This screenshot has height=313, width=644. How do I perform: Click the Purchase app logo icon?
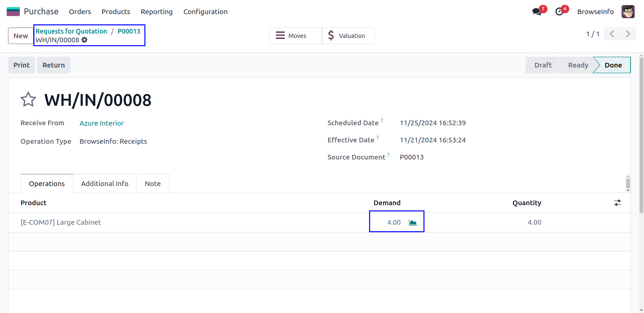click(x=13, y=12)
